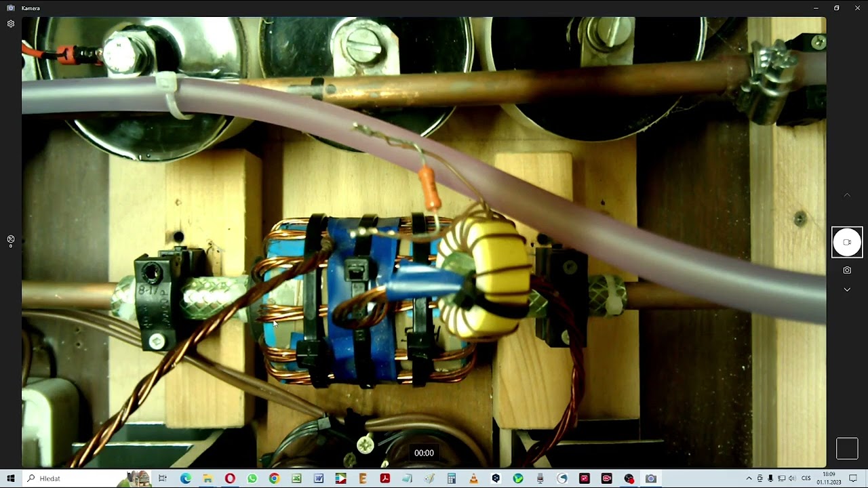868x488 pixels.
Task: Switch to photo mode camera icon
Action: click(x=847, y=270)
